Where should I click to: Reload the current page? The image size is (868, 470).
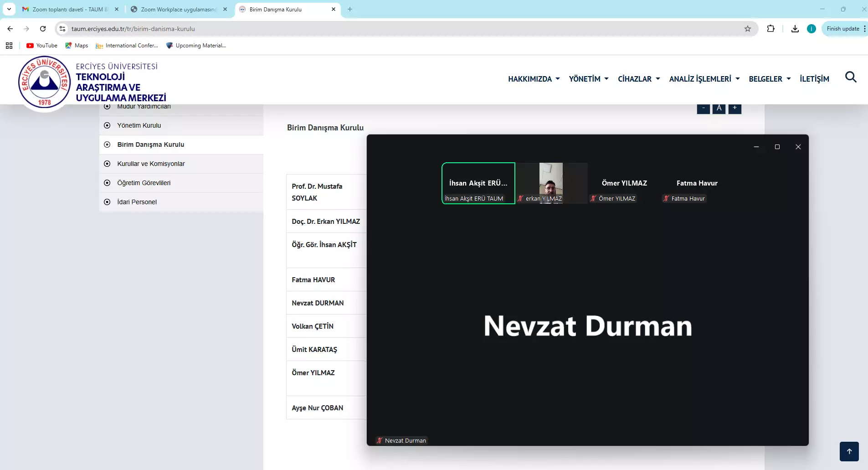43,29
